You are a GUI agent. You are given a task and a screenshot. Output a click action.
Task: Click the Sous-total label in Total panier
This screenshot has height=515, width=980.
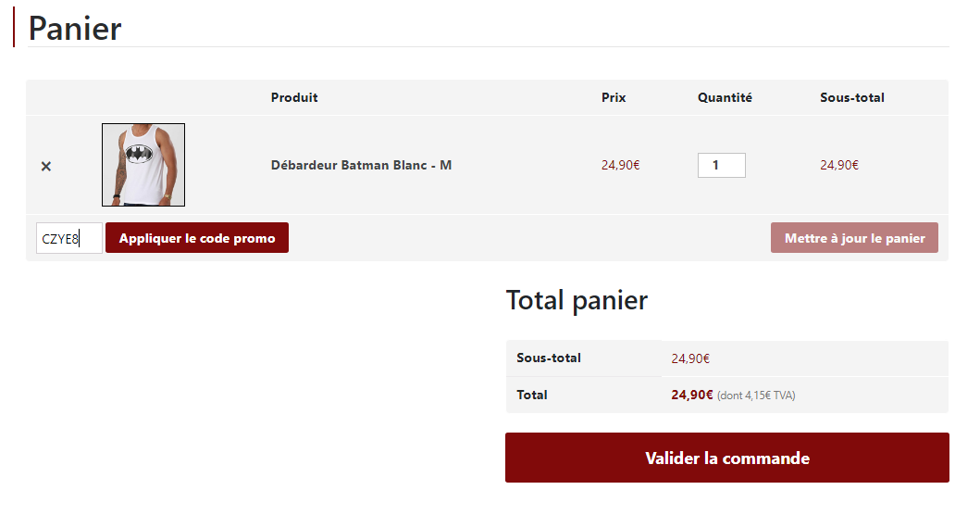coord(549,358)
